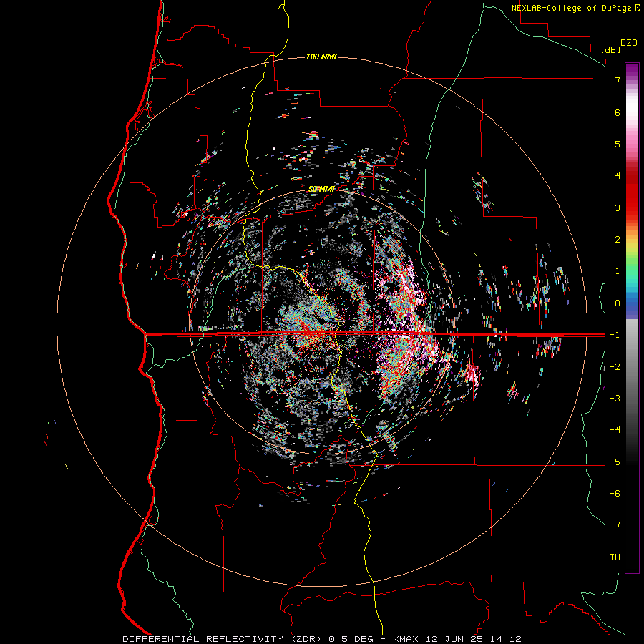Click the [dB] unit label
This screenshot has height=644, width=644.
click(x=610, y=49)
